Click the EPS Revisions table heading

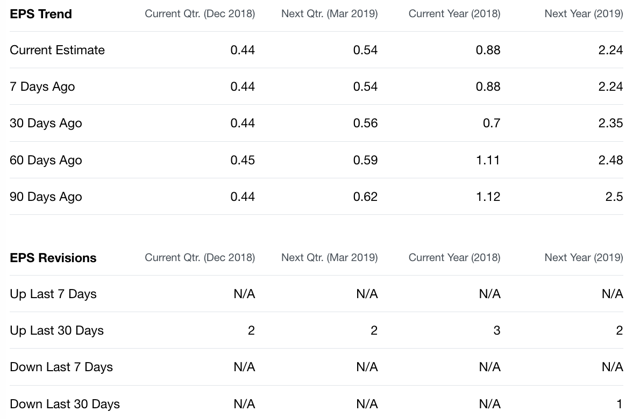click(53, 258)
